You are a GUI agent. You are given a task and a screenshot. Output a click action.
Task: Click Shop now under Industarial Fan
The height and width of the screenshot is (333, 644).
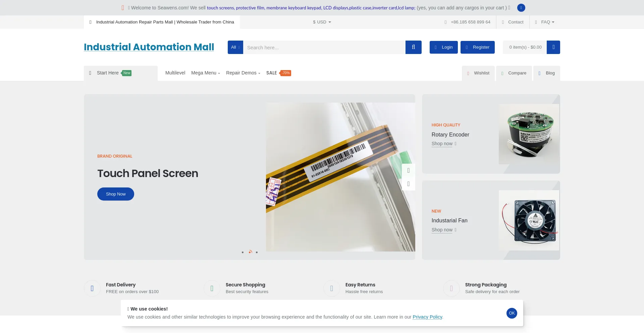click(442, 230)
